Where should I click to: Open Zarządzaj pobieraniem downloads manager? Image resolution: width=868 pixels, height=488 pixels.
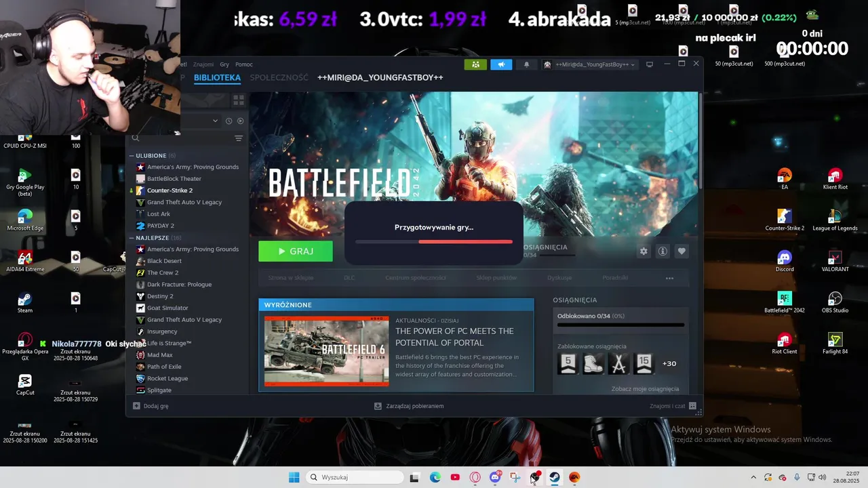point(409,406)
